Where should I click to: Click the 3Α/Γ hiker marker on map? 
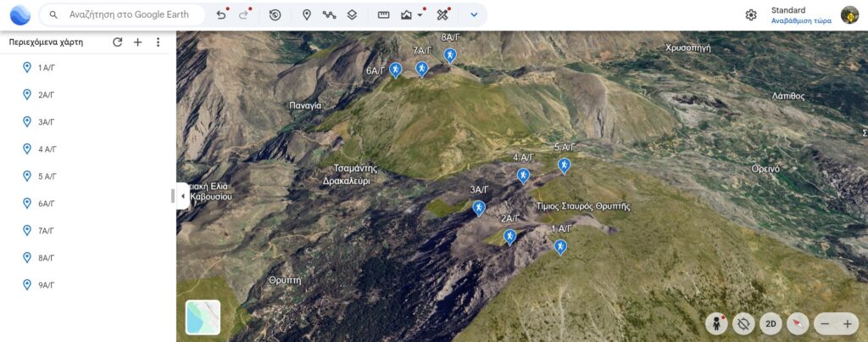(x=479, y=208)
